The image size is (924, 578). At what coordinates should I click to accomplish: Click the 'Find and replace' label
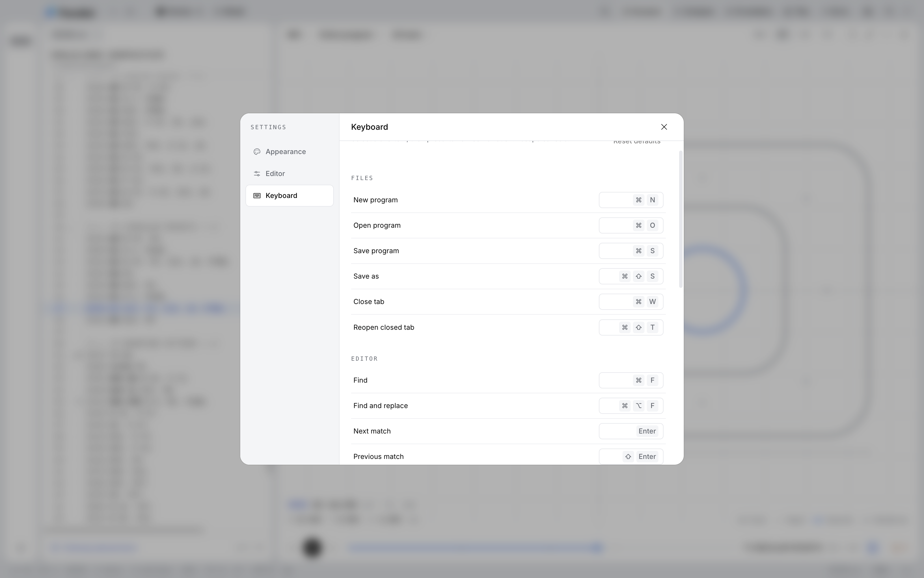point(380,405)
